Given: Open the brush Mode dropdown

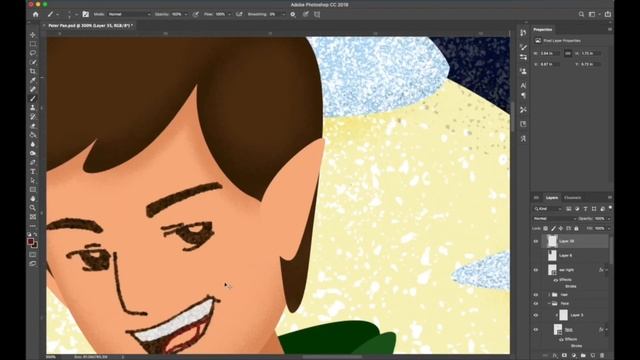Looking at the screenshot, I should pyautogui.click(x=129, y=14).
